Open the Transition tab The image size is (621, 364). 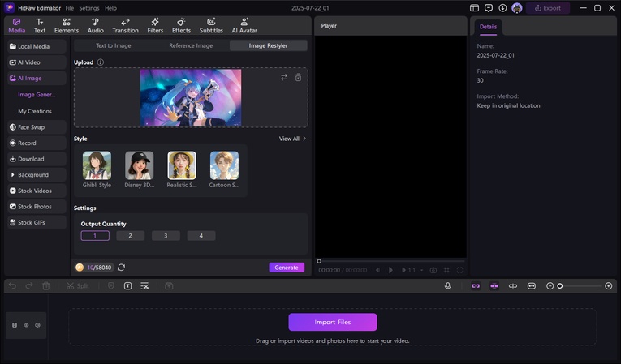(125, 26)
